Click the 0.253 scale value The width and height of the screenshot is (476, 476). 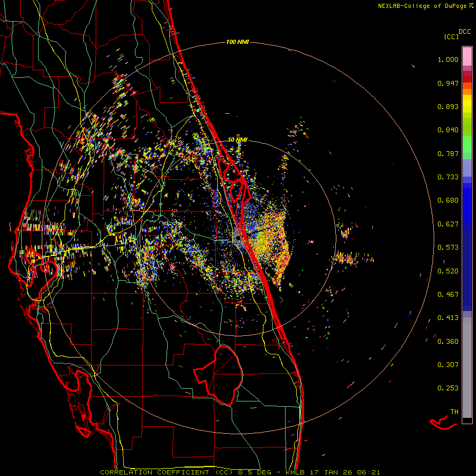[x=448, y=388]
